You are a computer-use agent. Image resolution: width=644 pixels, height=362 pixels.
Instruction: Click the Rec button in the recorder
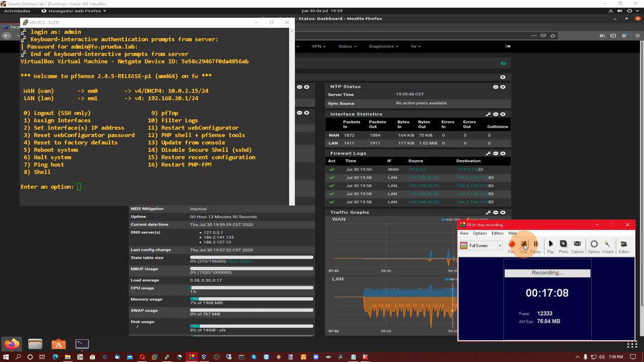[512, 246]
